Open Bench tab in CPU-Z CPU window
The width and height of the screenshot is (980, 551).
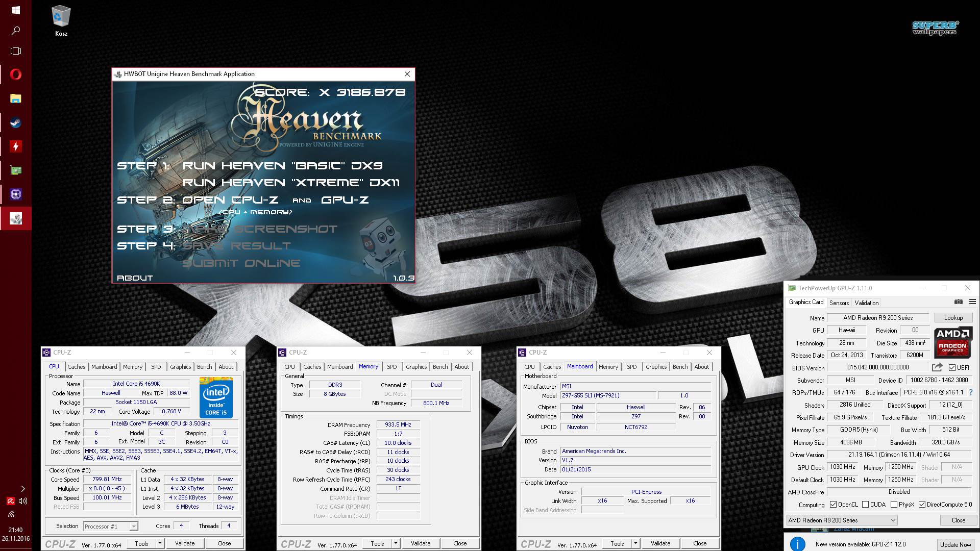205,367
